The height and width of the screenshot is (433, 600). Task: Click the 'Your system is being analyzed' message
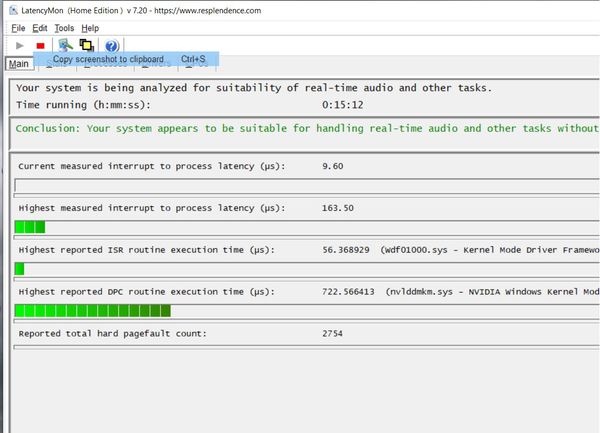tap(254, 88)
